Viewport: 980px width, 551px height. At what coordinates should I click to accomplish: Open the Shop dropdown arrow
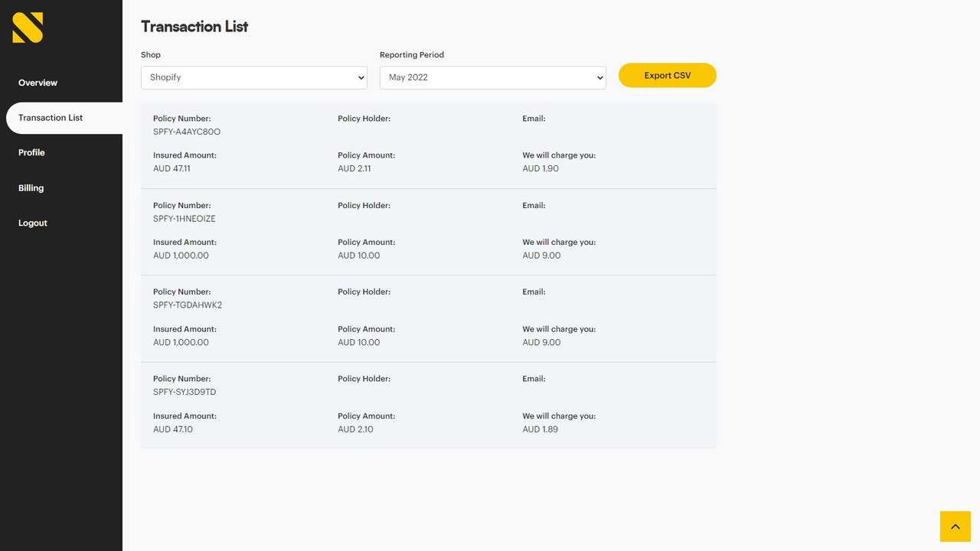pyautogui.click(x=362, y=77)
